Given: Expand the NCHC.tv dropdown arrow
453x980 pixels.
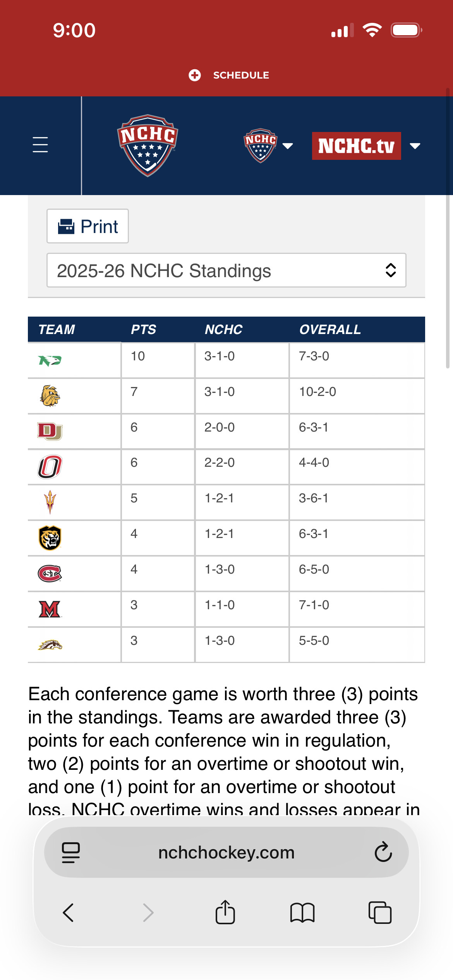Looking at the screenshot, I should 415,146.
